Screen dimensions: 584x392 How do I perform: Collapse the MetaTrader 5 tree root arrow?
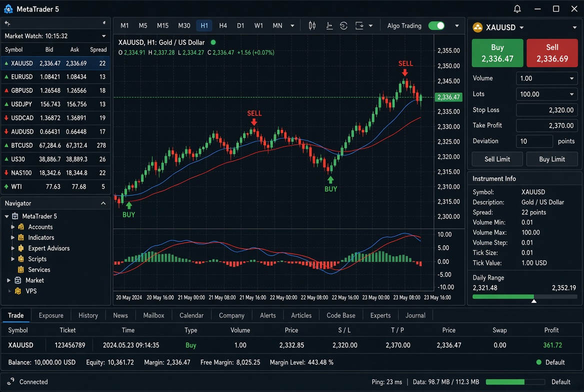pyautogui.click(x=6, y=216)
